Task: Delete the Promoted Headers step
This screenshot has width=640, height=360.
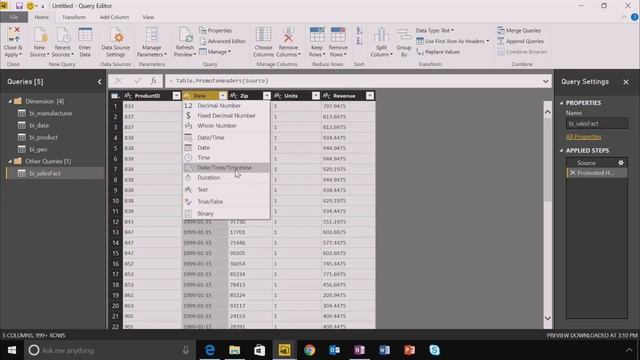Action: coord(572,173)
